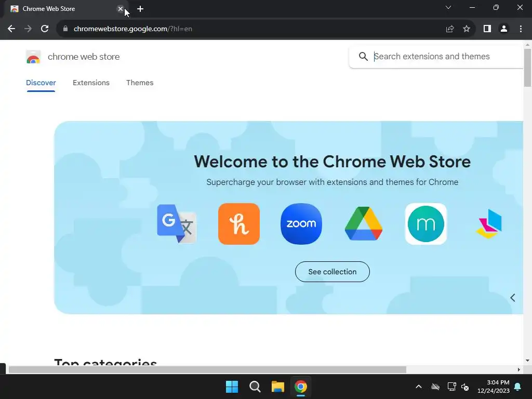Click the browser back arrow

[11, 29]
